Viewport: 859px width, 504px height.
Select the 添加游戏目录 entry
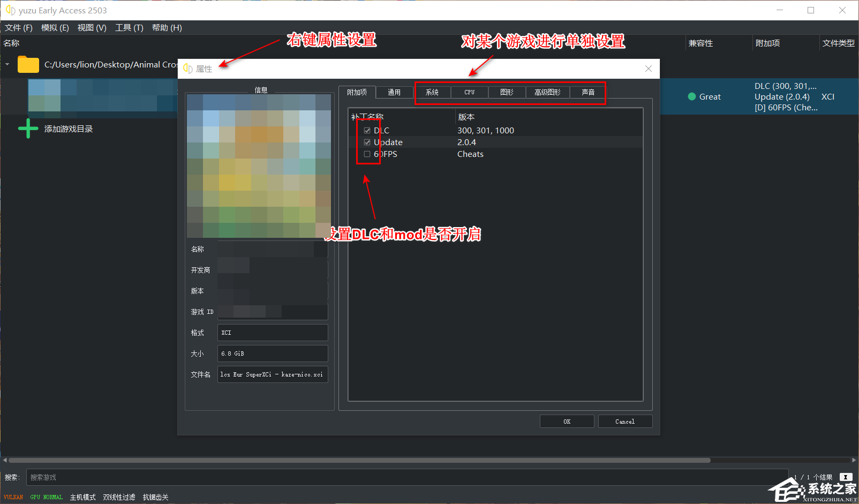tap(69, 129)
